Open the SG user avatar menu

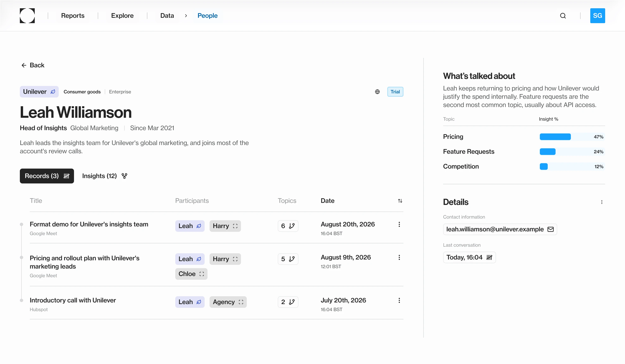[598, 16]
